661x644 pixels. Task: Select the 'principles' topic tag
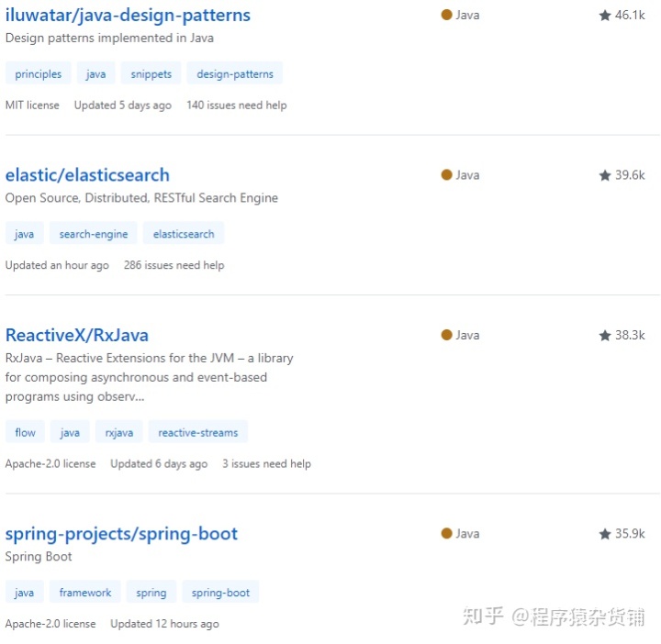[39, 73]
